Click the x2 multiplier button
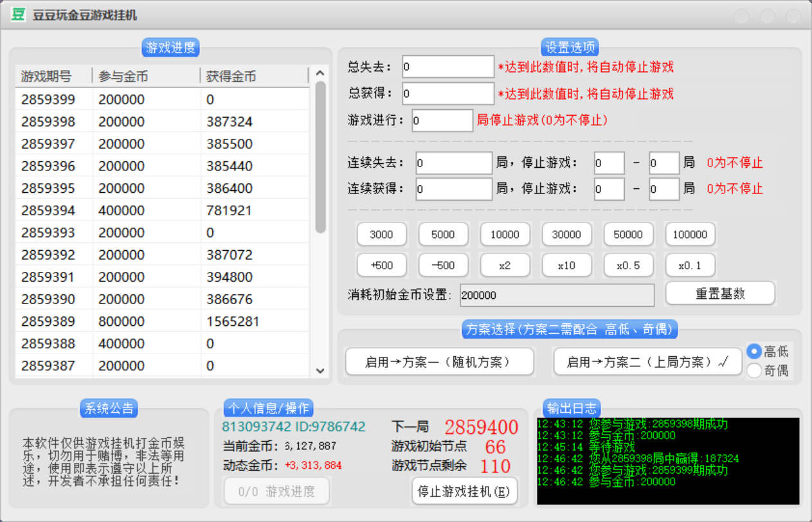 tap(505, 265)
